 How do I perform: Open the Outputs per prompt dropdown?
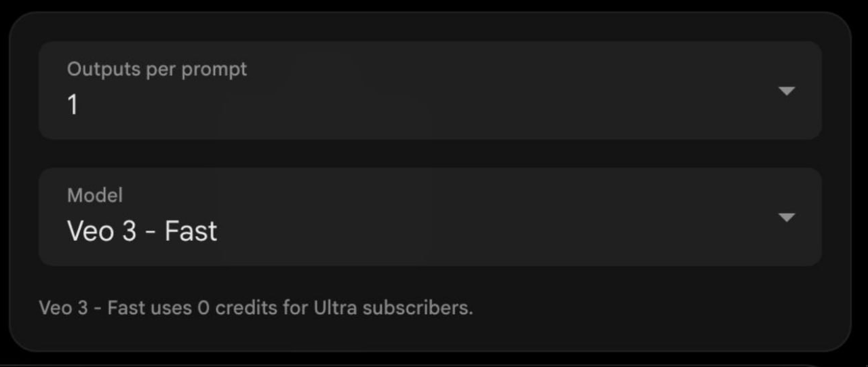430,90
